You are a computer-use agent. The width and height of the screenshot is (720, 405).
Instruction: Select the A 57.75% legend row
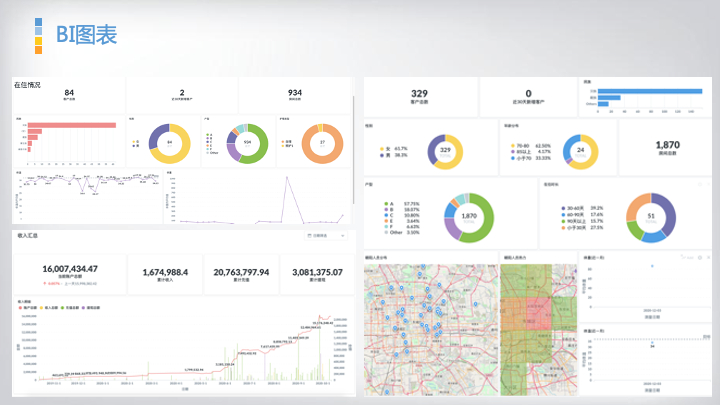click(x=402, y=203)
